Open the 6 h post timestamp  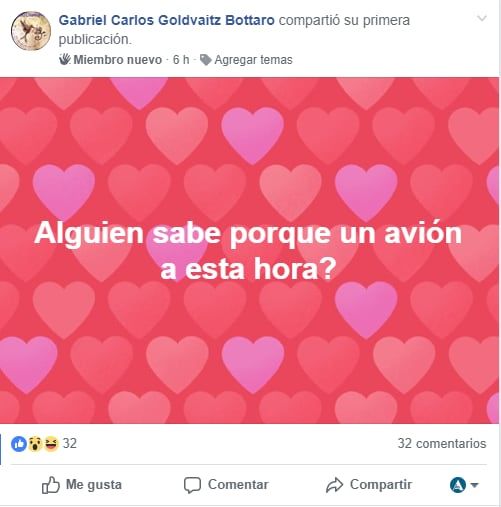[181, 60]
